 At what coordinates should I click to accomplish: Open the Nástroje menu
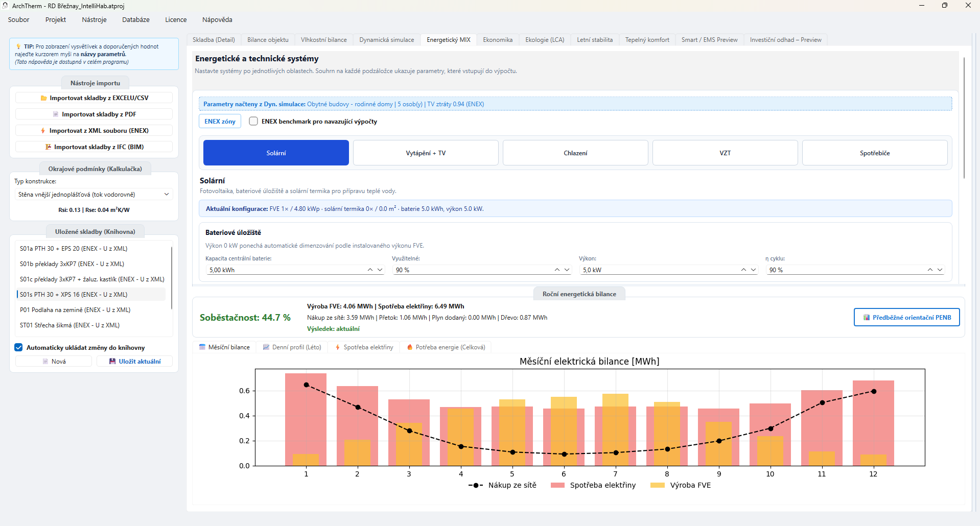click(94, 20)
